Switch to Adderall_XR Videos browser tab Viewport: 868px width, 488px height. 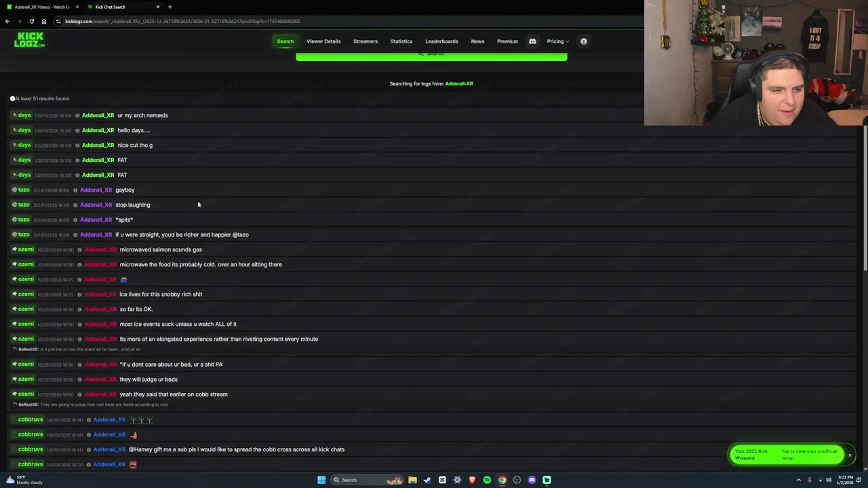(42, 7)
